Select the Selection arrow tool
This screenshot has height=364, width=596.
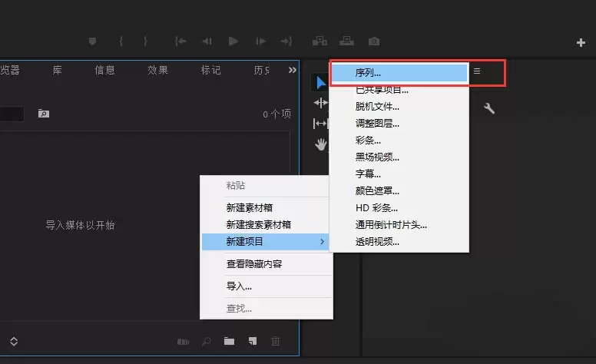click(x=321, y=83)
